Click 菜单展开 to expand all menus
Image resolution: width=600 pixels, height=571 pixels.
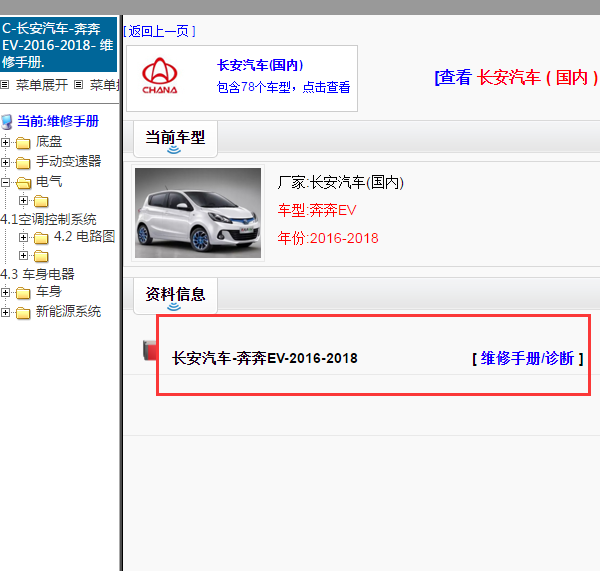point(42,85)
